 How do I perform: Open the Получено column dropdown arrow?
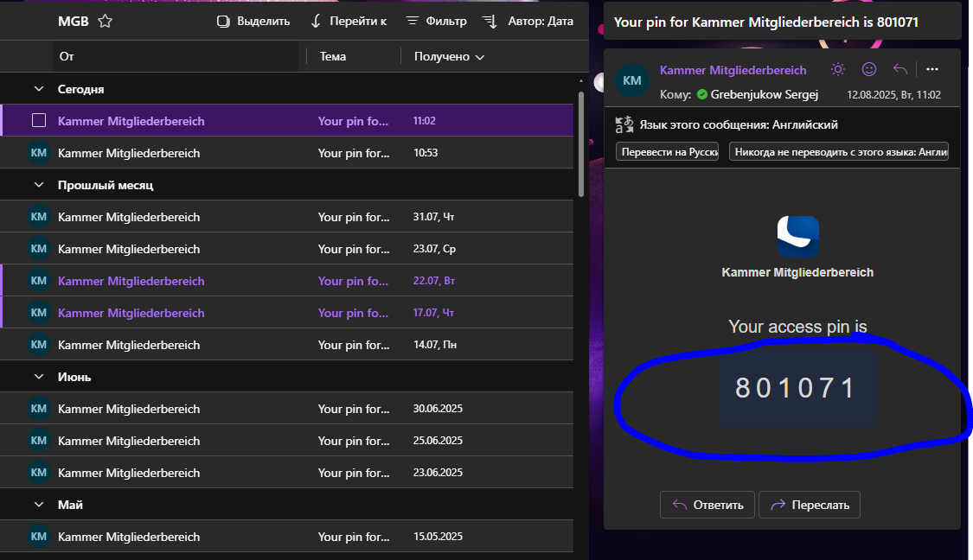click(x=480, y=57)
